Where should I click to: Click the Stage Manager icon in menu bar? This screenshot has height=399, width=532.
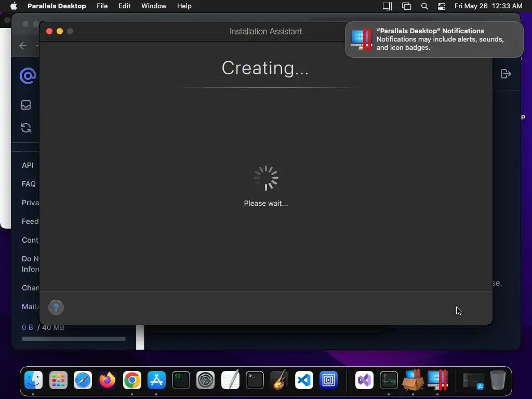pos(406,6)
